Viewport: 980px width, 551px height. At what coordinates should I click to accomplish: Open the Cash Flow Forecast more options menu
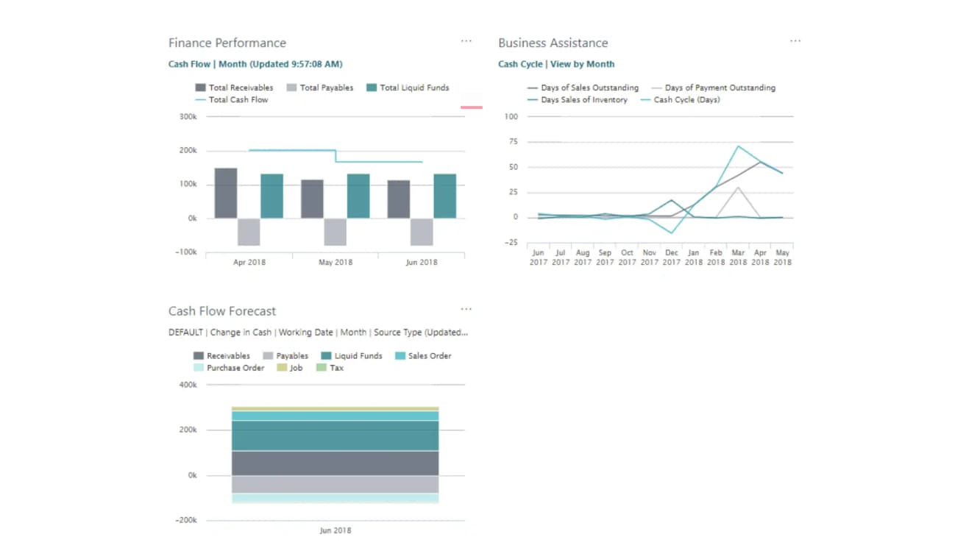[x=466, y=309]
